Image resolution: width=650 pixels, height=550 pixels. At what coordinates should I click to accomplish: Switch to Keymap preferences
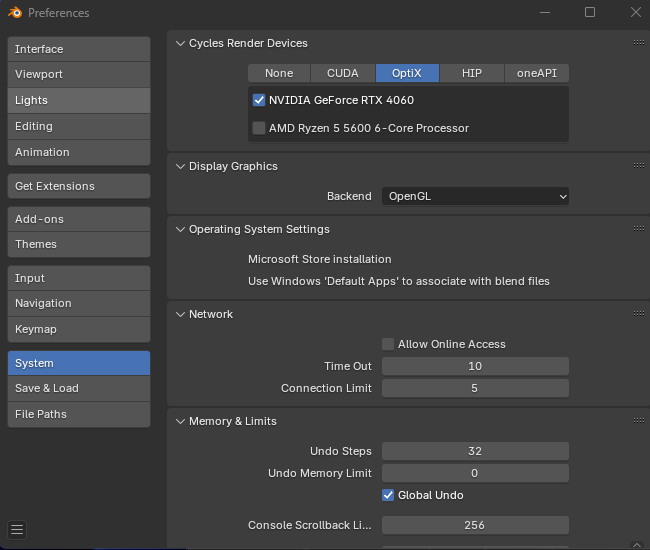[79, 330]
